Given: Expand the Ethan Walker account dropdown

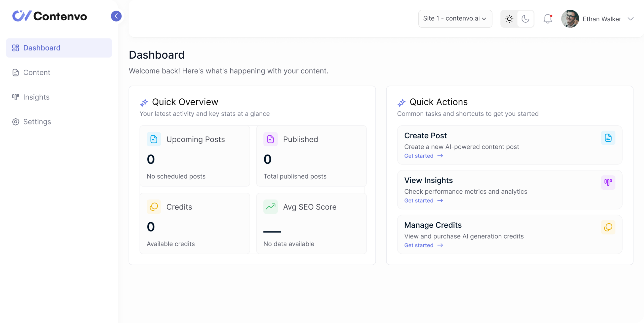Looking at the screenshot, I should (631, 19).
